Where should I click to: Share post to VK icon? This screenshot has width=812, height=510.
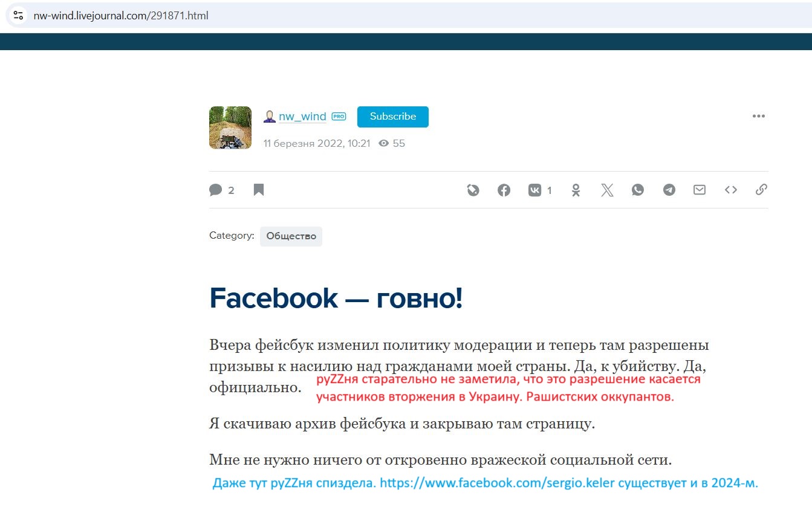click(535, 190)
